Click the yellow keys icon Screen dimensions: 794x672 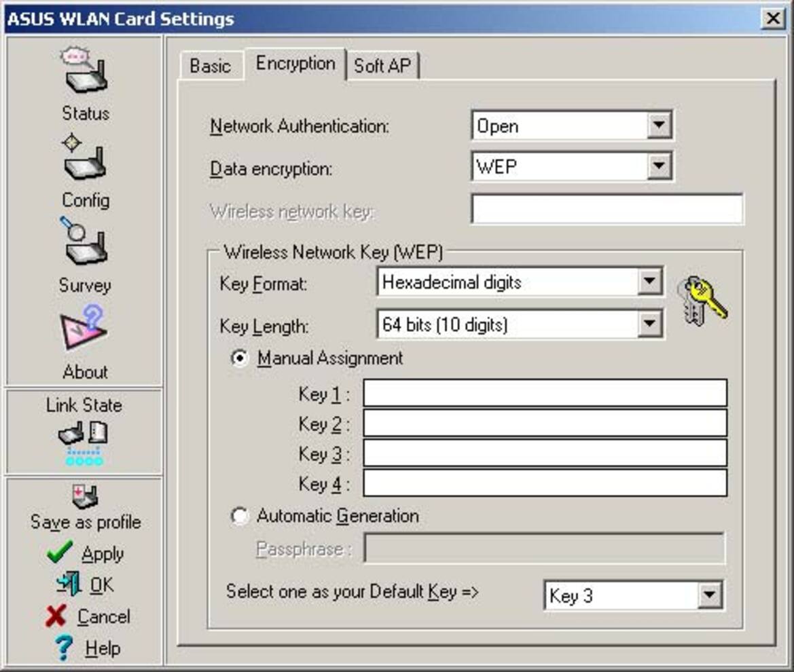coord(702,301)
